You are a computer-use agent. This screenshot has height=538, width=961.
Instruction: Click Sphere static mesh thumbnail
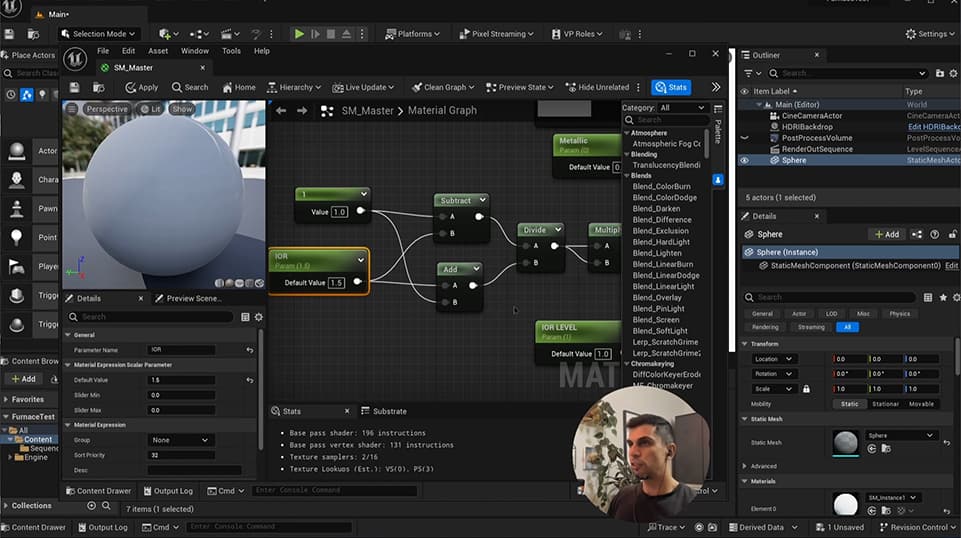click(845, 442)
